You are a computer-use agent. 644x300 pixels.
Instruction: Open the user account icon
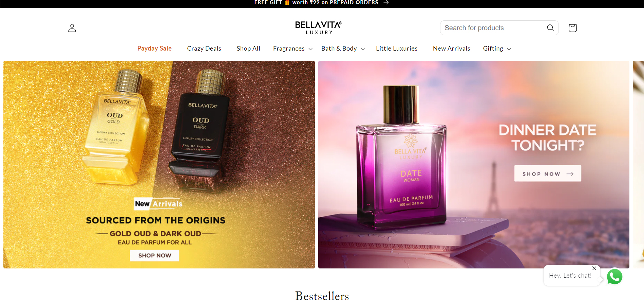coord(72,28)
